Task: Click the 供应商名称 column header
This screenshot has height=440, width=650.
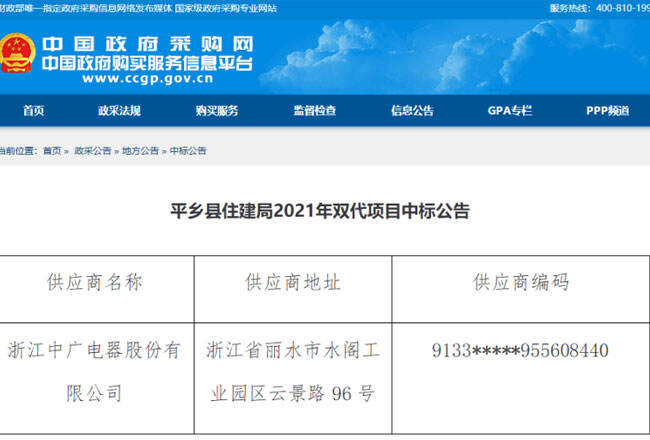Action: (95, 283)
